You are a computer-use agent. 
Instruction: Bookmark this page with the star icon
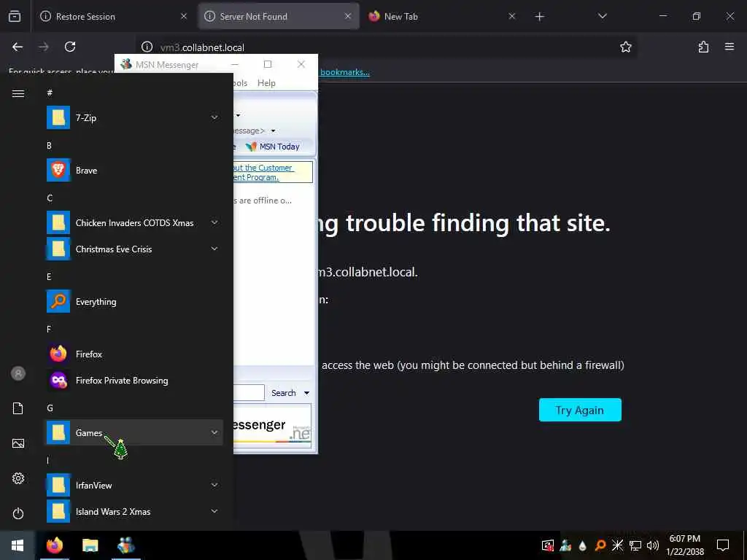(625, 47)
